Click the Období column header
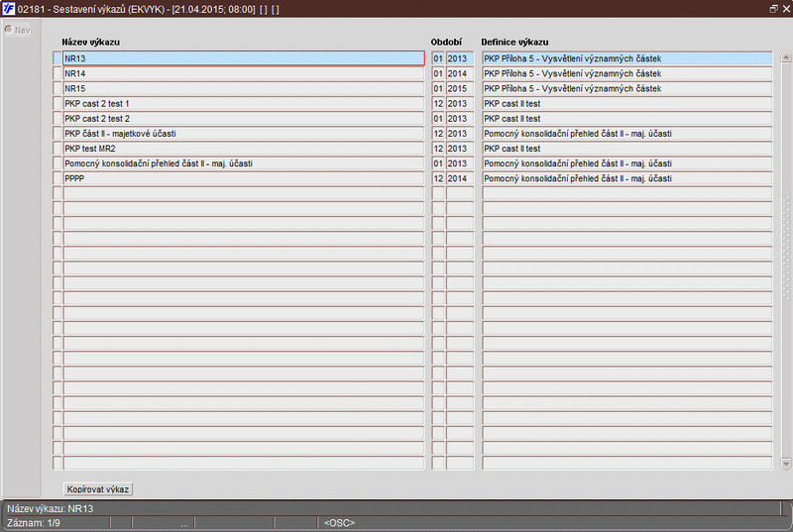Viewport: 793px width, 532px height. coord(446,42)
